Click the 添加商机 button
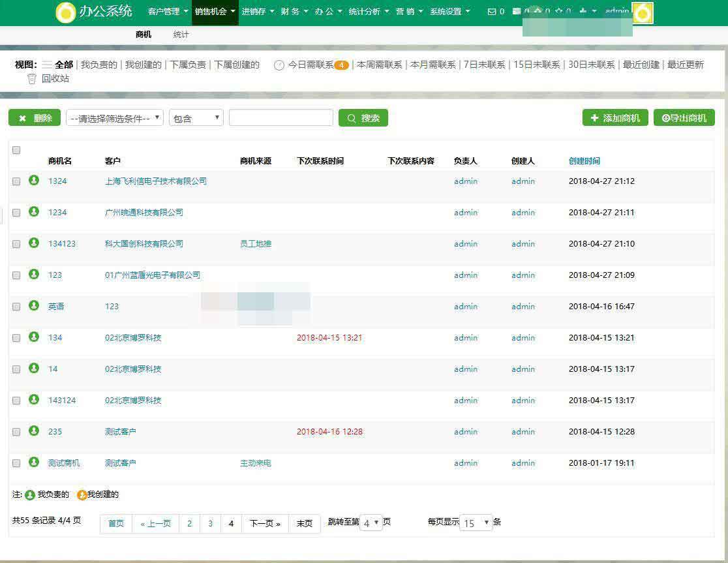The width and height of the screenshot is (728, 563). pos(614,118)
